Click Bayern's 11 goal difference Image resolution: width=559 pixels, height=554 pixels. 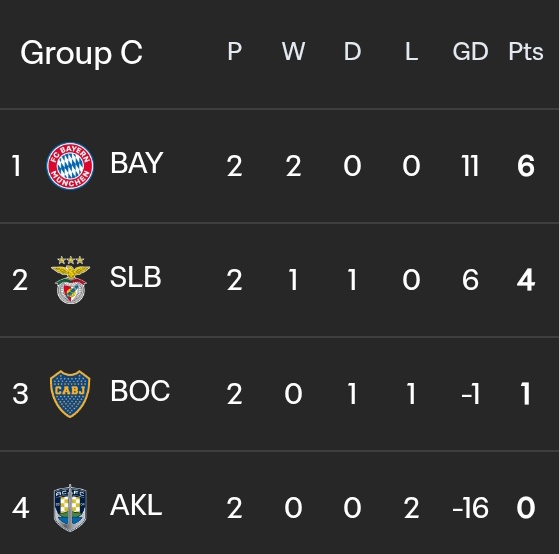470,166
